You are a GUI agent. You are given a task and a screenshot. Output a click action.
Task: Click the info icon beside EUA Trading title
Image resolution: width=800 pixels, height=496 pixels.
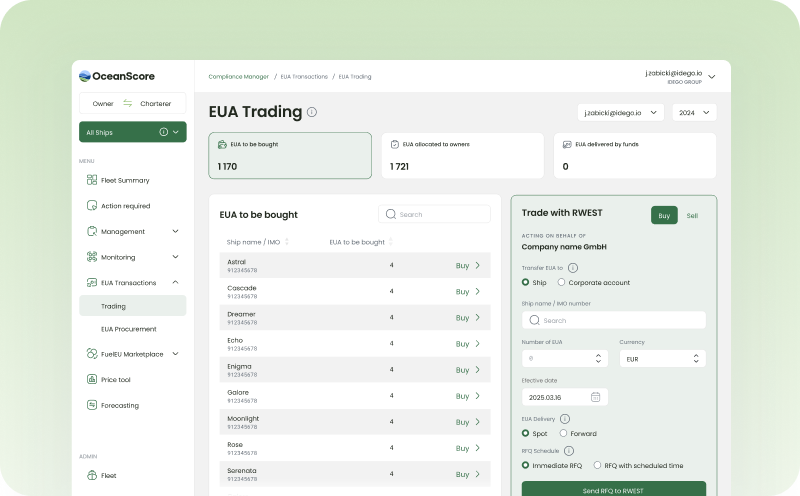click(312, 112)
